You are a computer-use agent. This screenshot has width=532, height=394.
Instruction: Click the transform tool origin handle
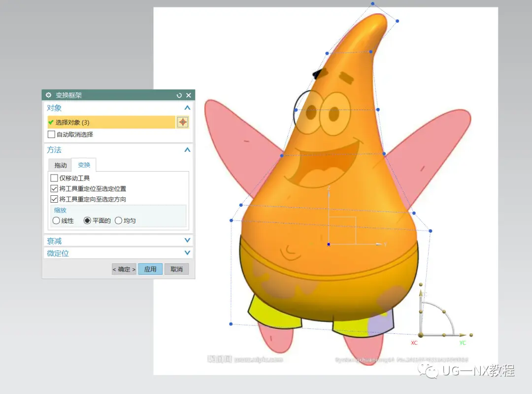329,245
